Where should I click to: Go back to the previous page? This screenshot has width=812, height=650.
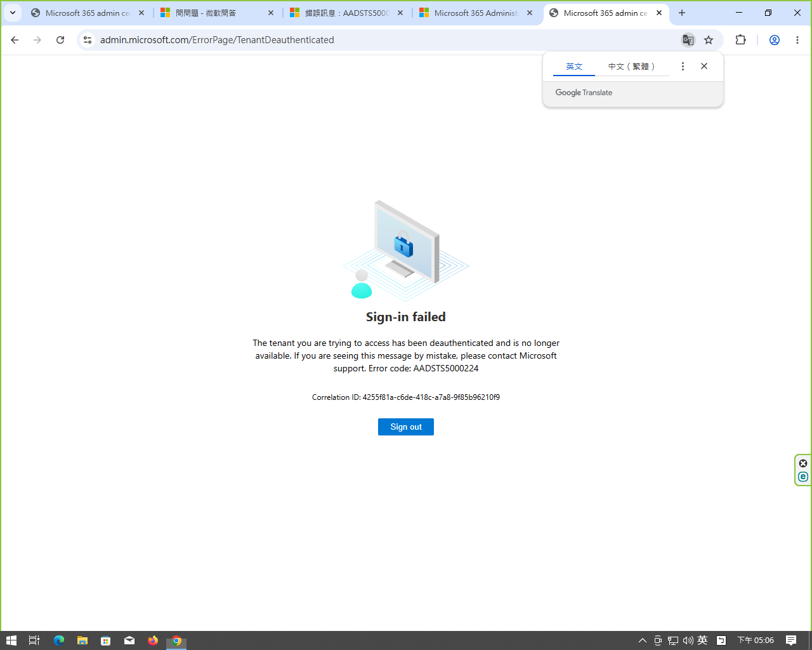pos(15,40)
